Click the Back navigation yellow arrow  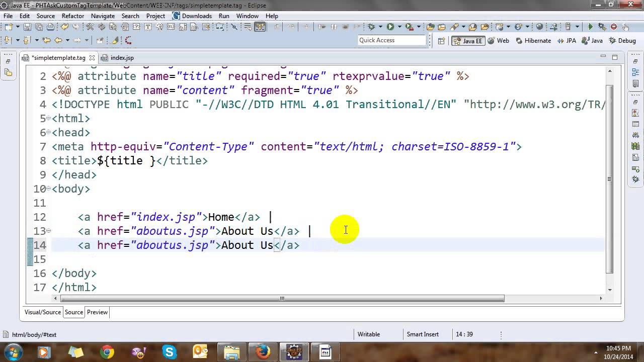(x=58, y=40)
